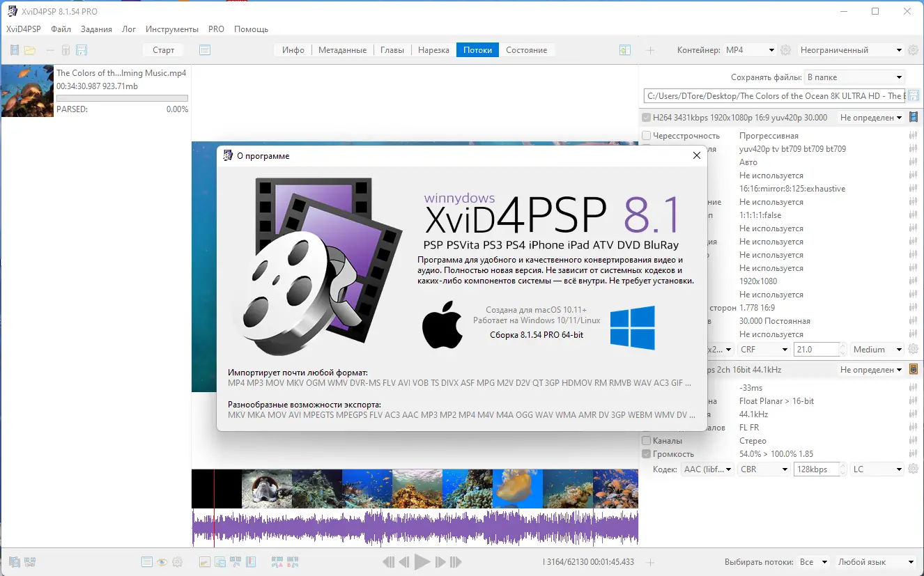This screenshot has height=576, width=924.
Task: Click the step back one frame button
Action: [404, 562]
